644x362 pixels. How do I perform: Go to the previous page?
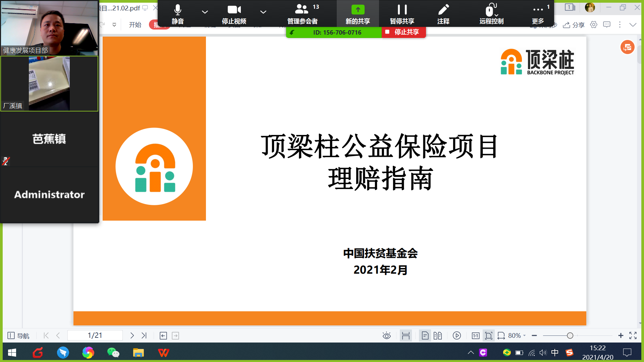click(58, 335)
